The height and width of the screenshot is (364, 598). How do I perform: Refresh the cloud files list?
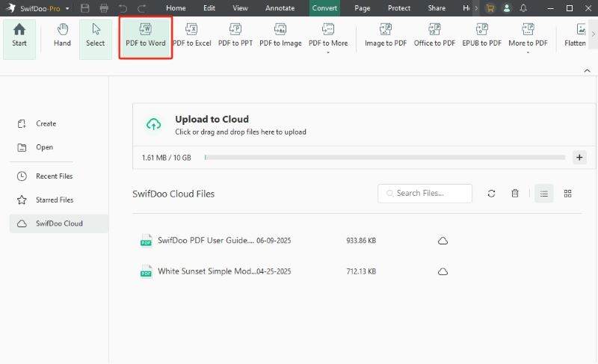(491, 194)
